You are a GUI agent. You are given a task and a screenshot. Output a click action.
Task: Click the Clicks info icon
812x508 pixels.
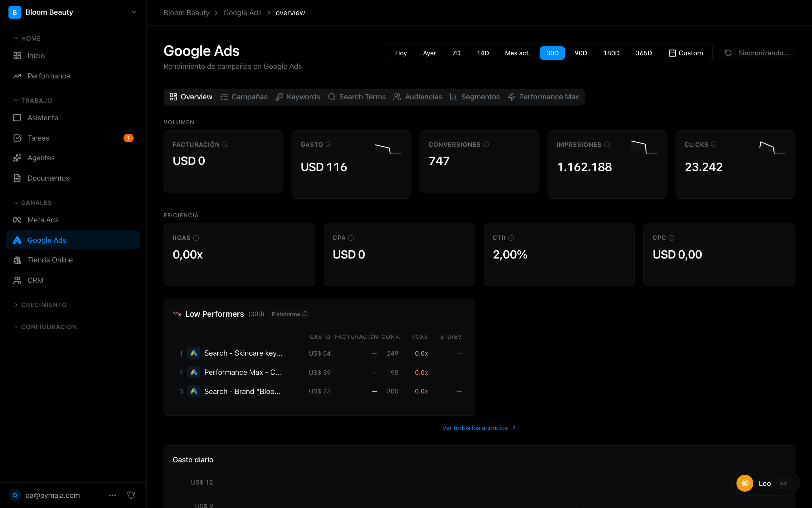[714, 144]
